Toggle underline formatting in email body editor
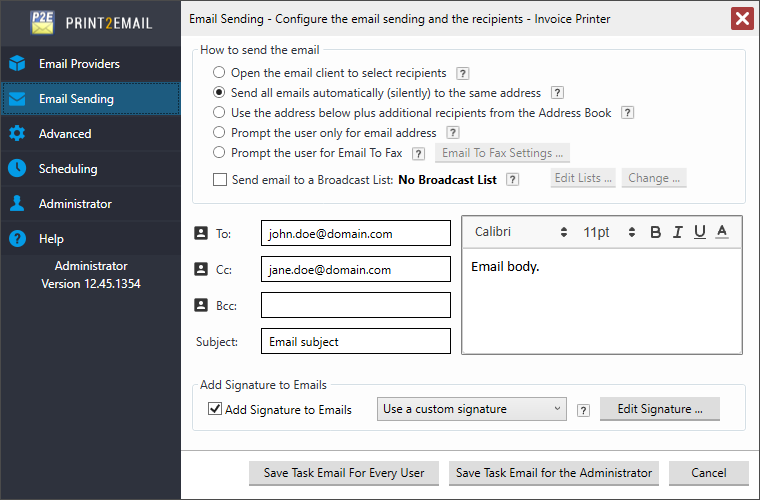The width and height of the screenshot is (760, 500). click(x=700, y=232)
